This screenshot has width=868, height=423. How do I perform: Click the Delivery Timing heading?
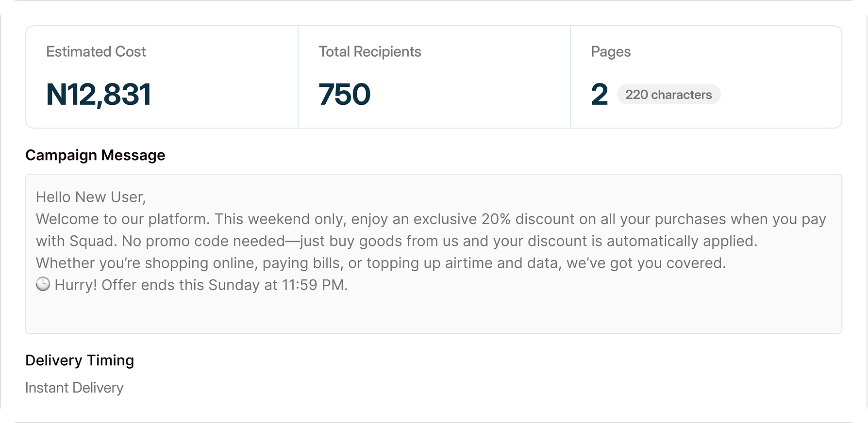pos(80,360)
